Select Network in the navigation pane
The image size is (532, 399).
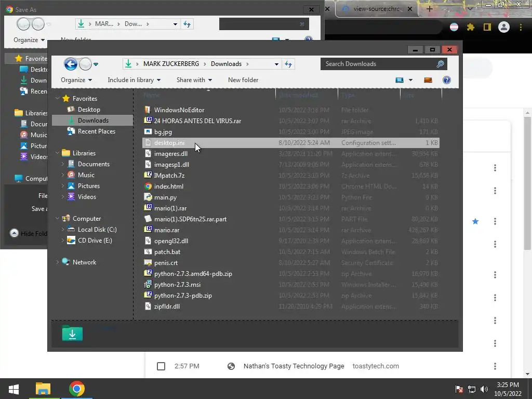84,262
